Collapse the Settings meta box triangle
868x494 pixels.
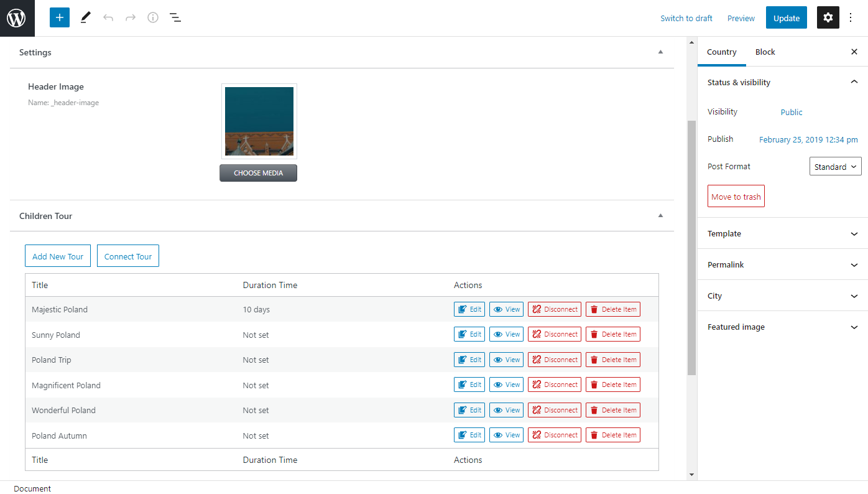[x=661, y=52]
